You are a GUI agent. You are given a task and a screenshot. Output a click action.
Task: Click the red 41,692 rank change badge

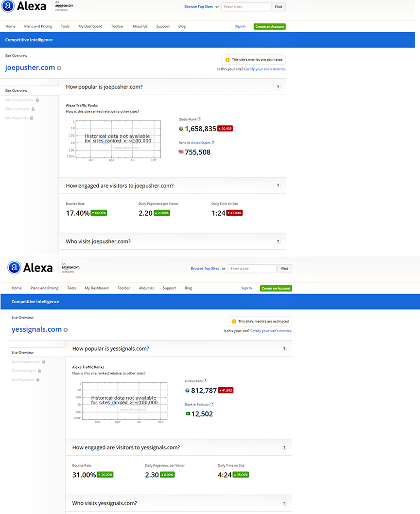[226, 391]
